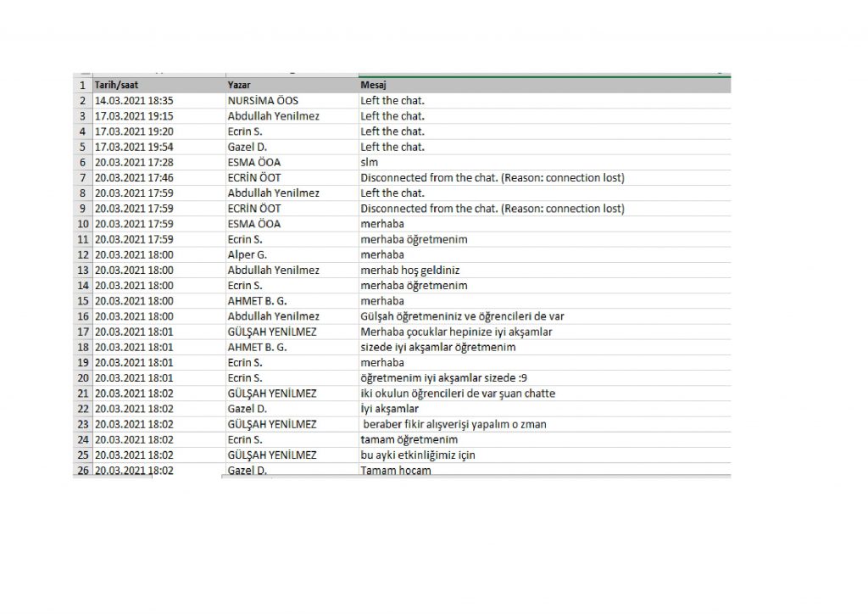The image size is (868, 614).
Task: Click the 'bu ayki etkinliğimiz için' cell
Action: click(418, 455)
